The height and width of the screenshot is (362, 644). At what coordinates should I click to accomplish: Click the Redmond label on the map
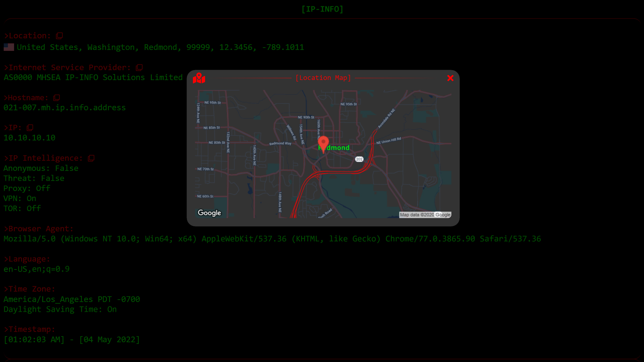[x=334, y=147]
